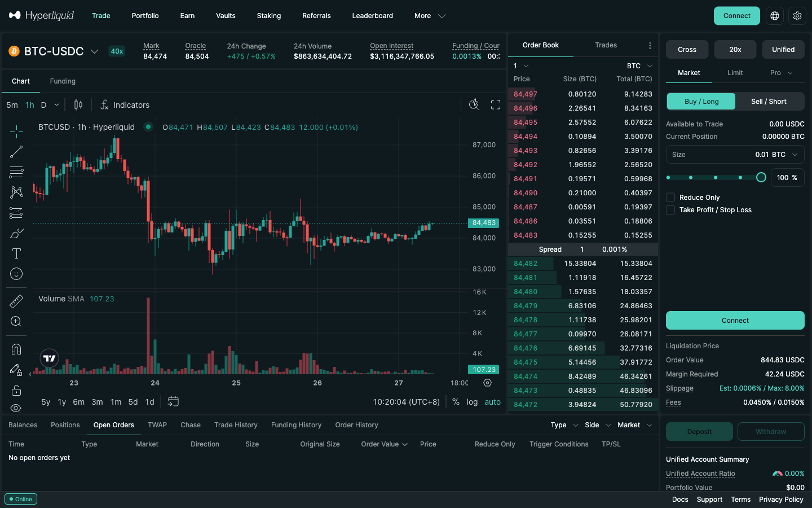Enter fullscreen chart mode
Screen dimensions: 812x508
tap(496, 104)
